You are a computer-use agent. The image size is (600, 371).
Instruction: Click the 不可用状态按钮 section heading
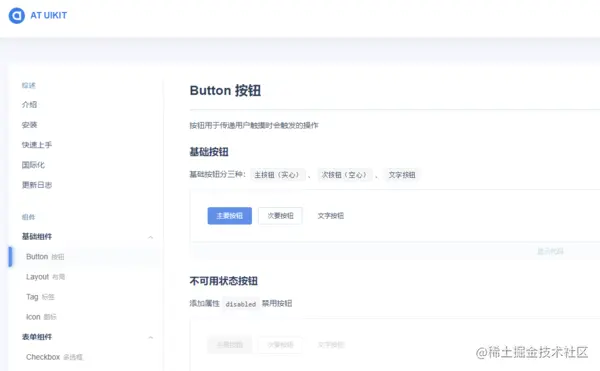pos(223,281)
